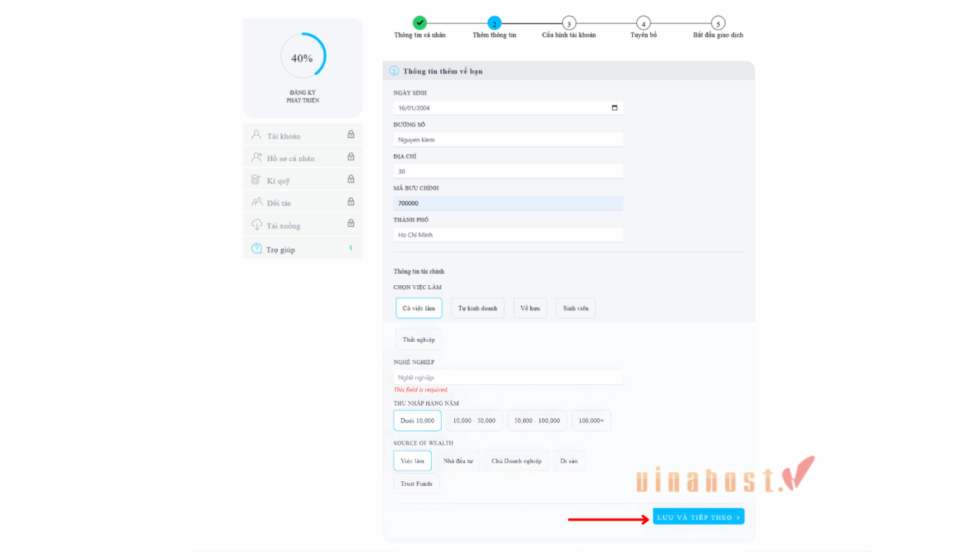
Task: Click the Kí quỹ coins icon
Action: (256, 180)
